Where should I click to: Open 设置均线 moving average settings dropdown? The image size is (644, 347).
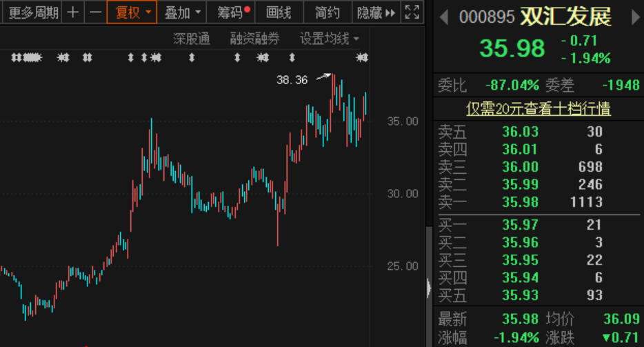[329, 39]
